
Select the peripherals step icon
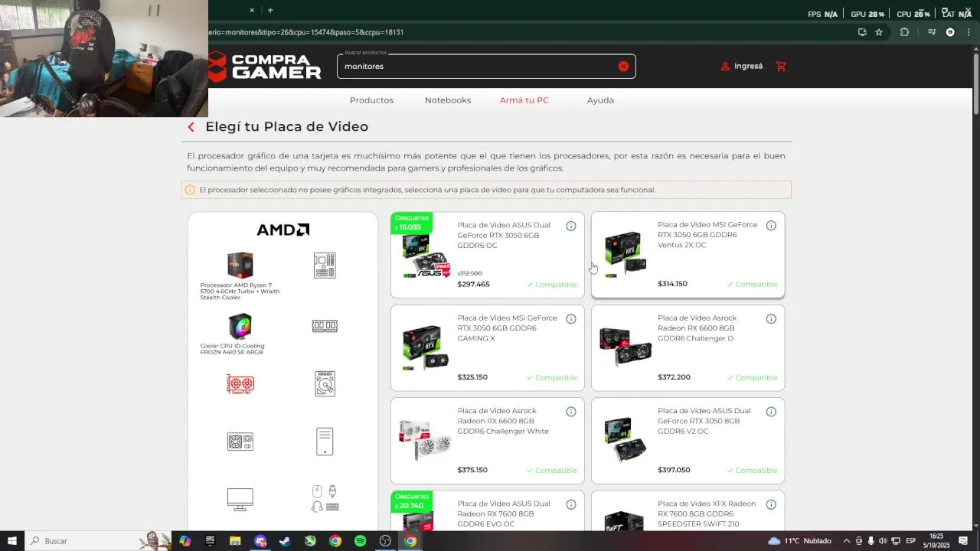(325, 499)
